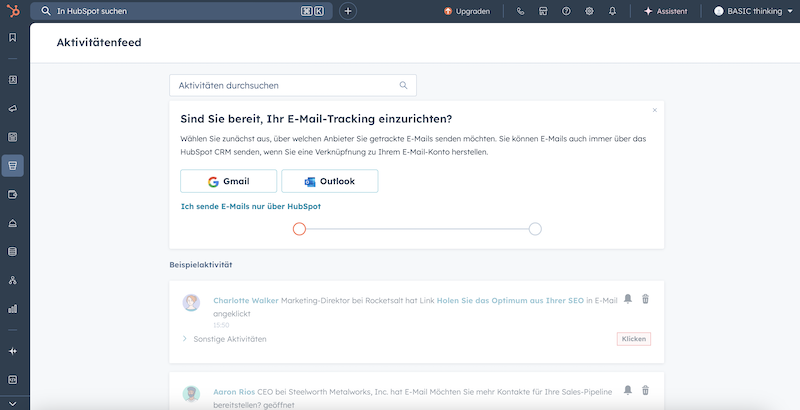Expand the sidebar with the bottom chevron
Screen dimensions: 800x410
point(12,404)
